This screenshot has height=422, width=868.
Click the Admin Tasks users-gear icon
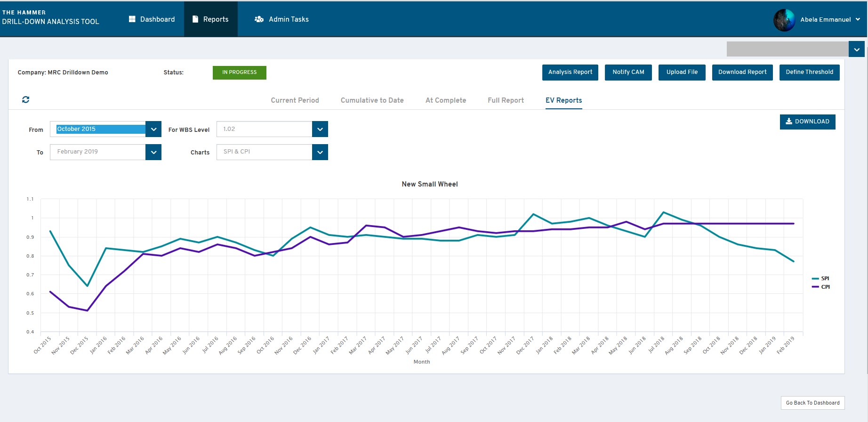click(x=259, y=19)
